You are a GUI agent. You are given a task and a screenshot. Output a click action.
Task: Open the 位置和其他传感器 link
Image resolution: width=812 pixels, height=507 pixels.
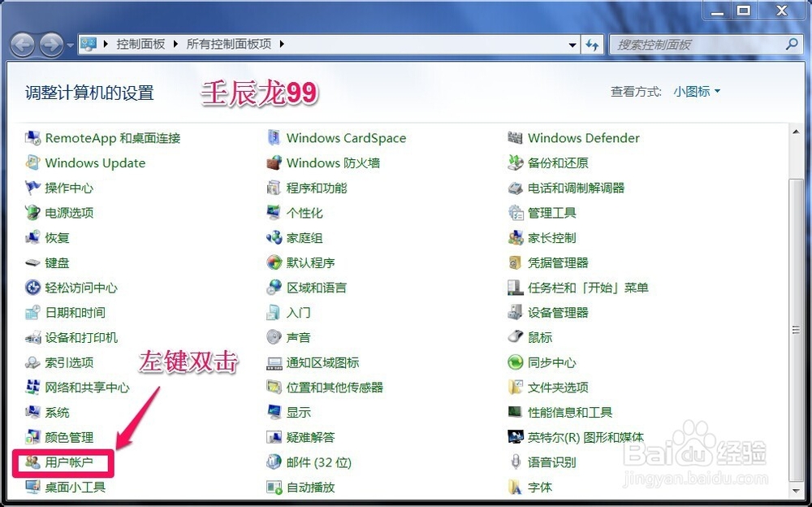click(335, 388)
